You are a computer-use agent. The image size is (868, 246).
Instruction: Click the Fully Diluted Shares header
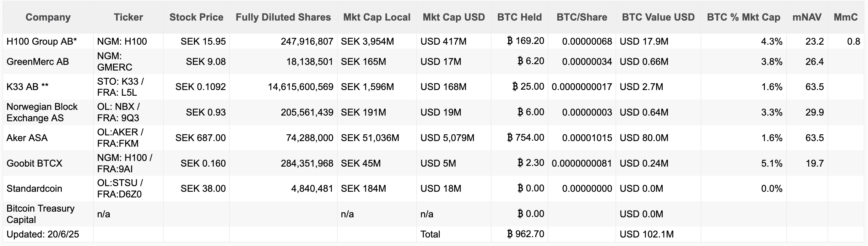pyautogui.click(x=283, y=17)
